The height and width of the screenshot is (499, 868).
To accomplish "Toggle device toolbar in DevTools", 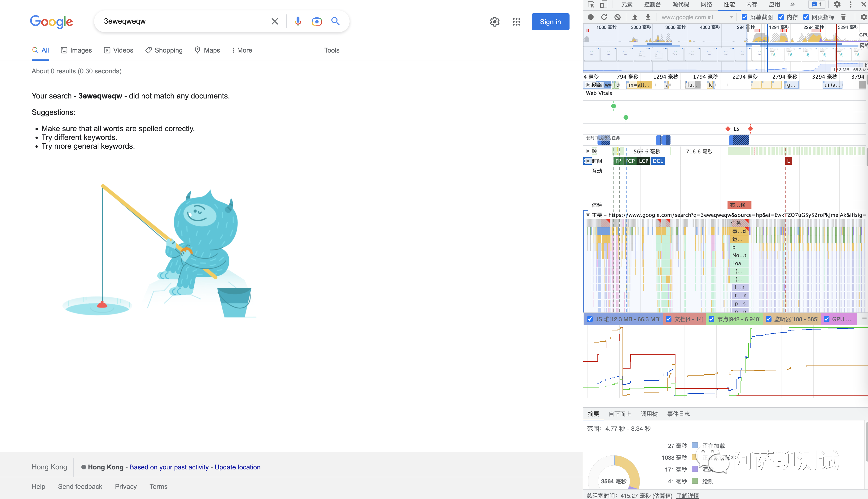I will pos(604,4).
